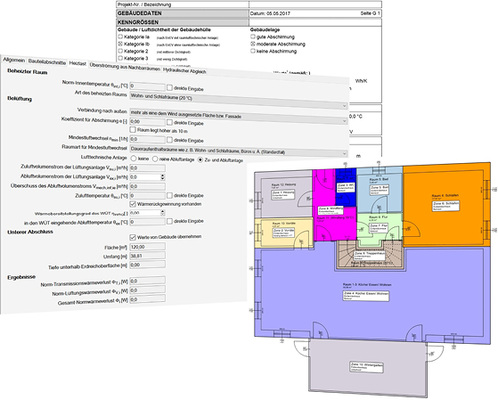Enable direkte Eingabe for Zulufttemperatur

170,195
